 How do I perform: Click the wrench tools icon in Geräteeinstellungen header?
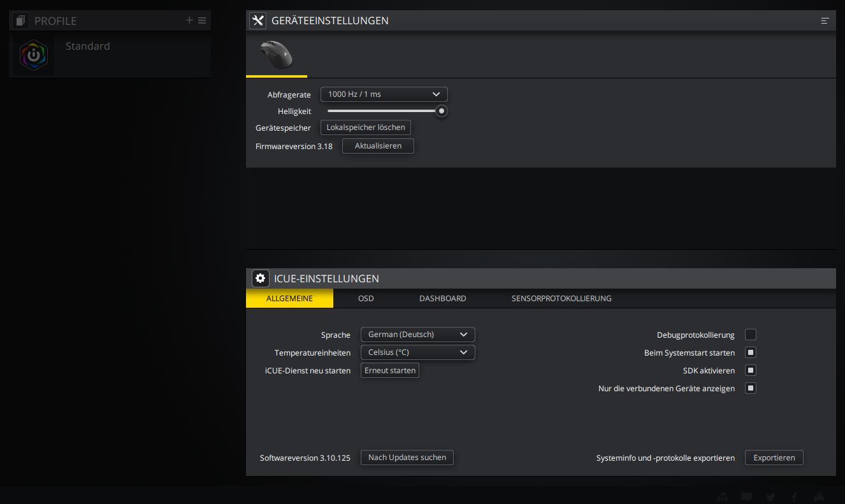[257, 20]
